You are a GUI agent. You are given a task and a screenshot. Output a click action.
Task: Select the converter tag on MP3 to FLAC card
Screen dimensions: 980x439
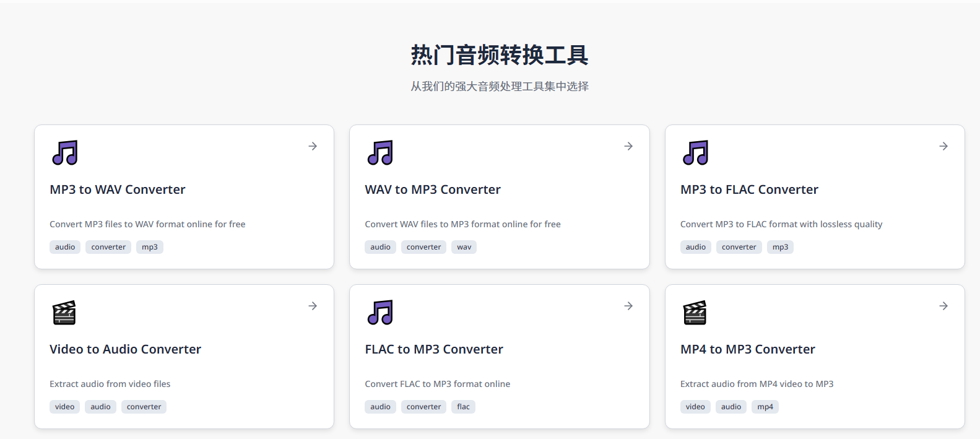pyautogui.click(x=739, y=247)
